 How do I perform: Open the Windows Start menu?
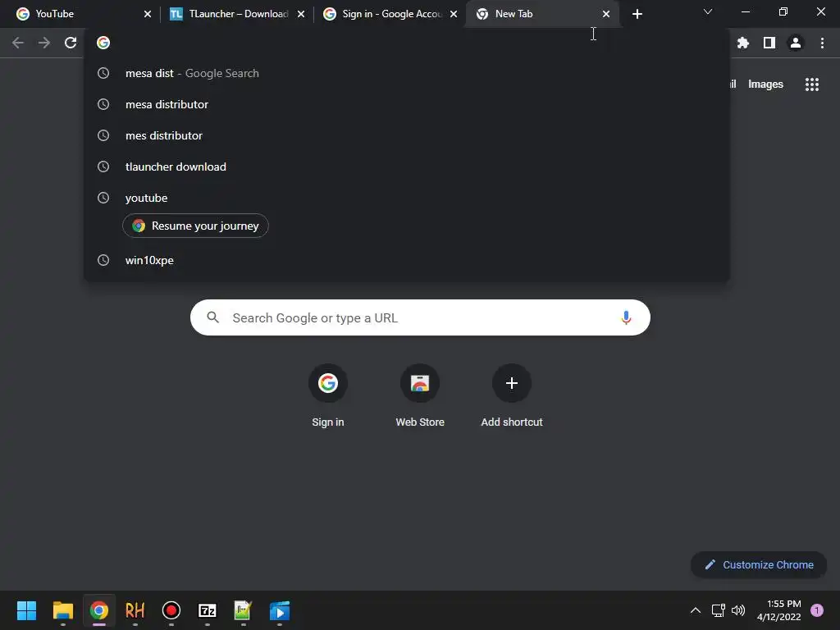[26, 610]
